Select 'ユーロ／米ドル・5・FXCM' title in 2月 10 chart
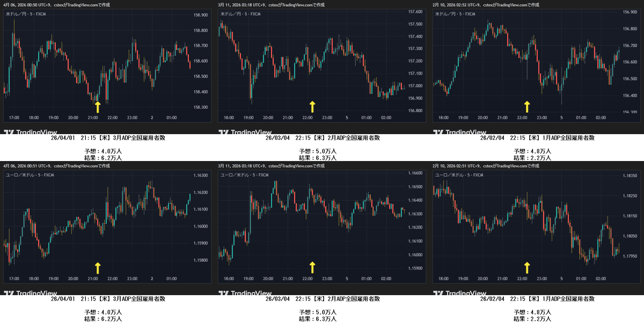This screenshot has height=322, width=644. point(459,175)
